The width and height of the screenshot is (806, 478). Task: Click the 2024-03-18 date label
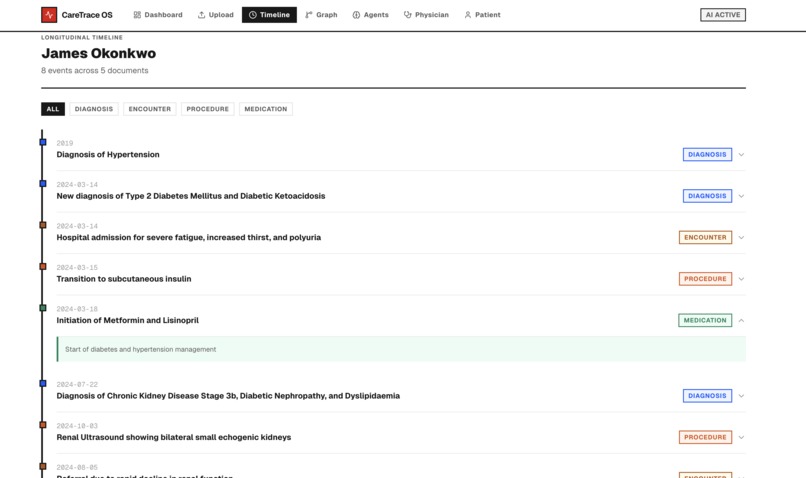tap(77, 309)
